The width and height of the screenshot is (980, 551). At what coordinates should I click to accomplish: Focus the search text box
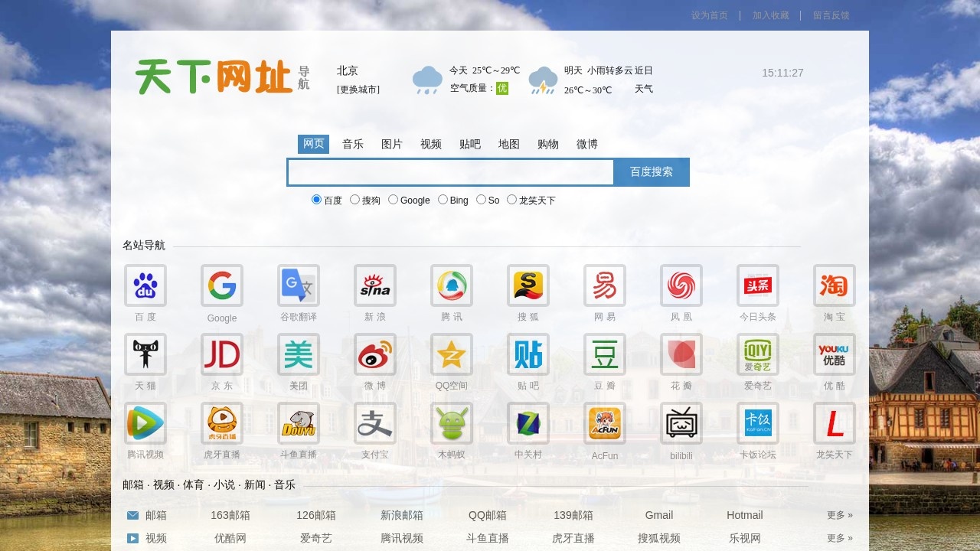[450, 172]
